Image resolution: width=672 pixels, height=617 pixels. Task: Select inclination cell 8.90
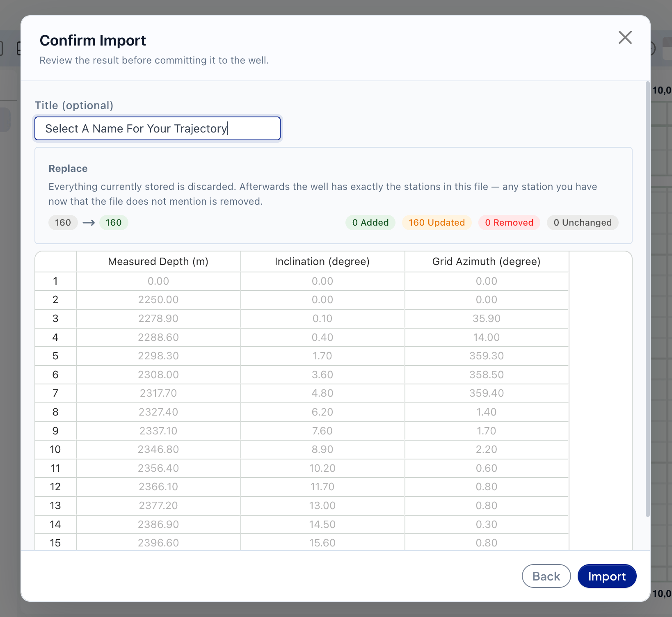(322, 449)
